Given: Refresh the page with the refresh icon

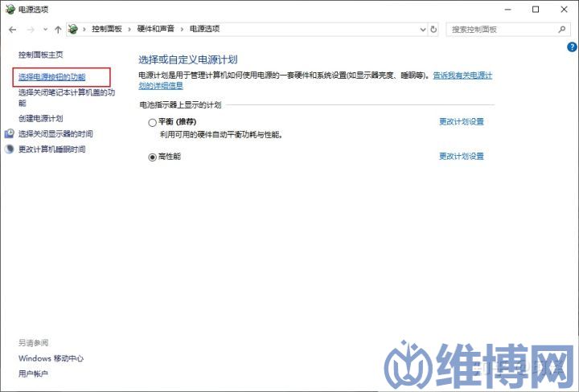Looking at the screenshot, I should pos(434,29).
